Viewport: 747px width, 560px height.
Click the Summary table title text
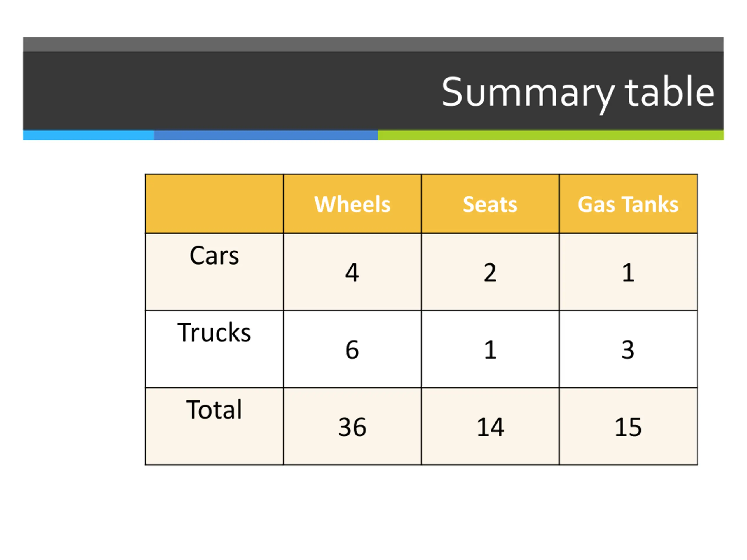(578, 94)
